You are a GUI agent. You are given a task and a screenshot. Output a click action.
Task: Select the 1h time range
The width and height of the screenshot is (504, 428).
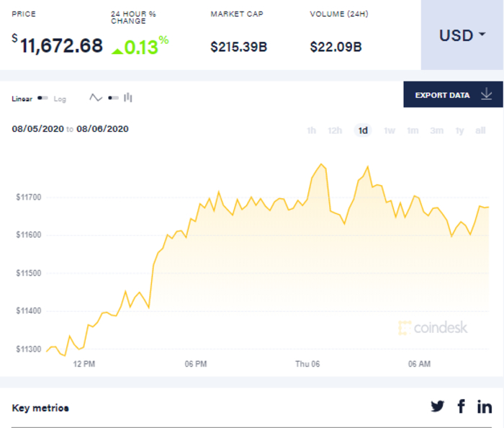(x=312, y=130)
